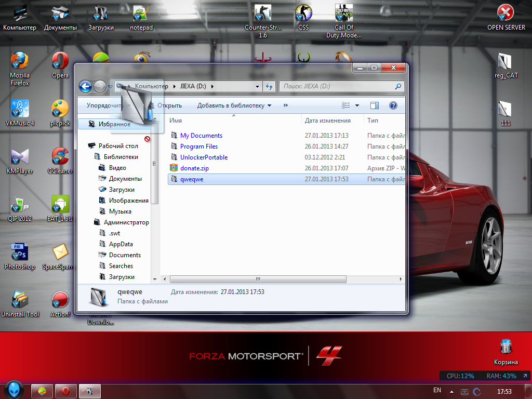The width and height of the screenshot is (532, 399).
Task: Show hidden toolbar commands via double chevron
Action: [x=285, y=105]
